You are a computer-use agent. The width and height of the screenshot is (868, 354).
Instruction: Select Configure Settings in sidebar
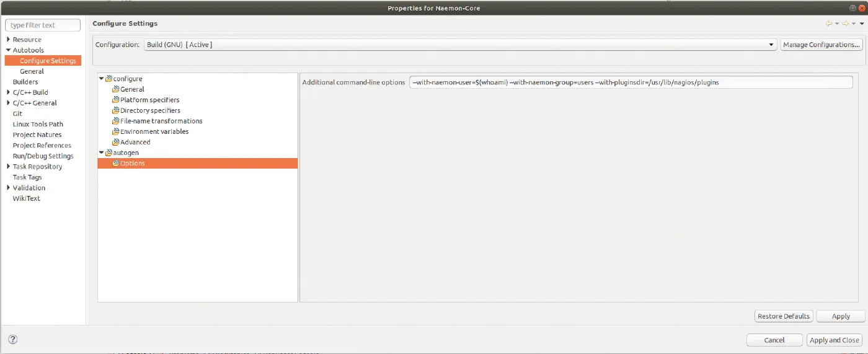(x=48, y=61)
